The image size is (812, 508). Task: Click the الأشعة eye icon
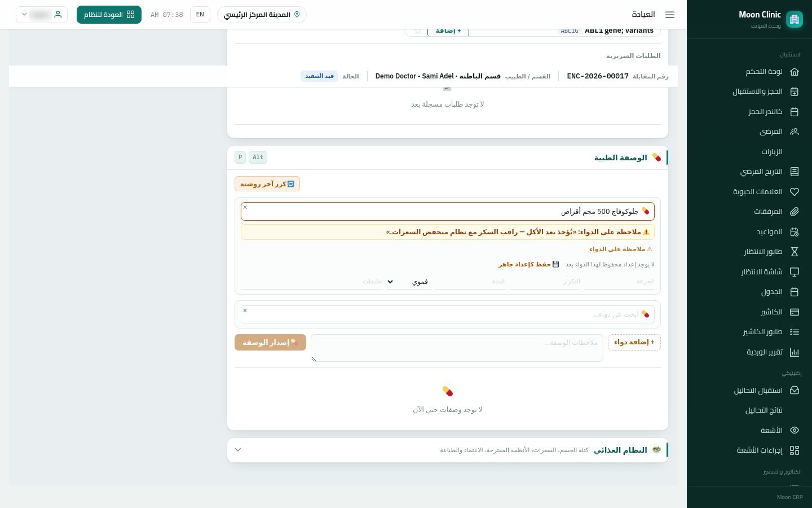tap(795, 430)
